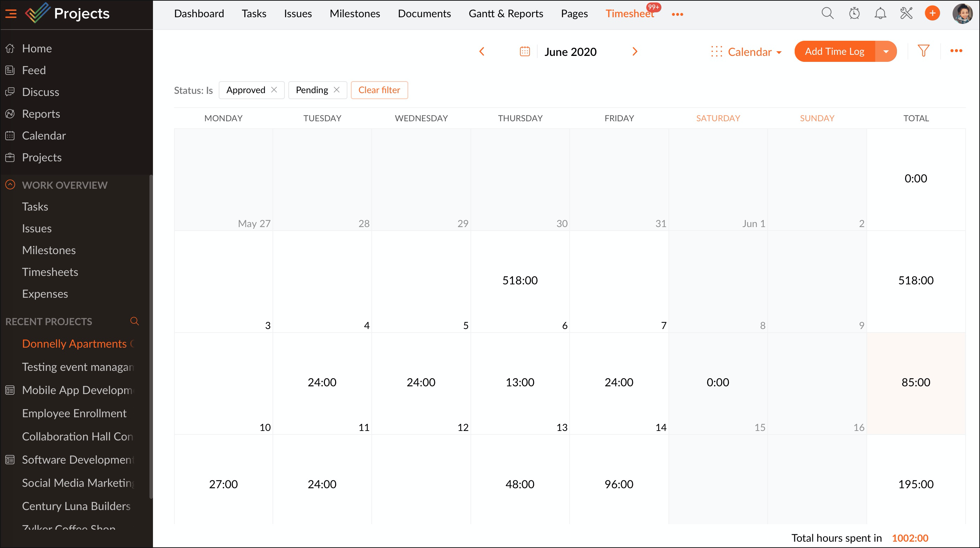Click the timer stopwatch icon
980x548 pixels.
[x=854, y=14]
